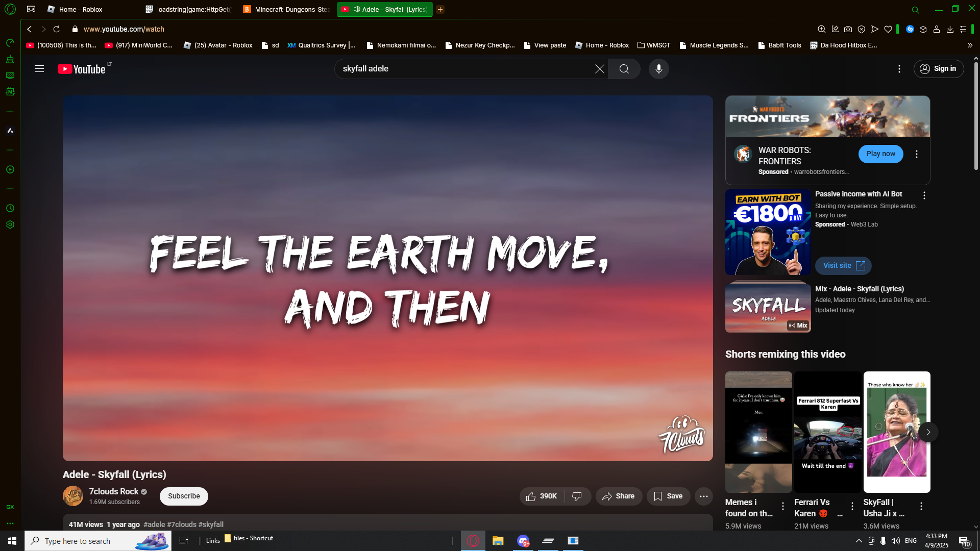Viewport: 980px width, 551px height.
Task: Open options for 'Memes i found' short
Action: pyautogui.click(x=783, y=506)
